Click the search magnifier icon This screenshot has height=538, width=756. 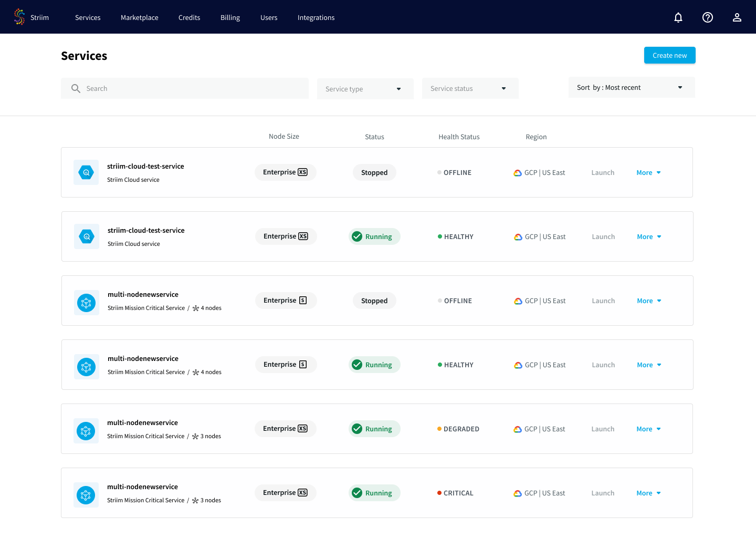click(x=76, y=88)
